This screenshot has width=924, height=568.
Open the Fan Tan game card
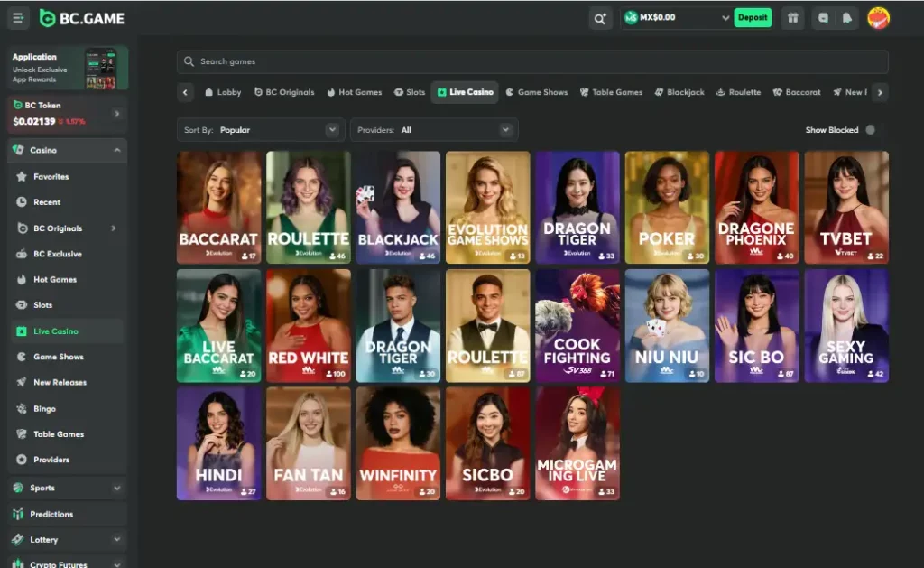click(x=309, y=443)
